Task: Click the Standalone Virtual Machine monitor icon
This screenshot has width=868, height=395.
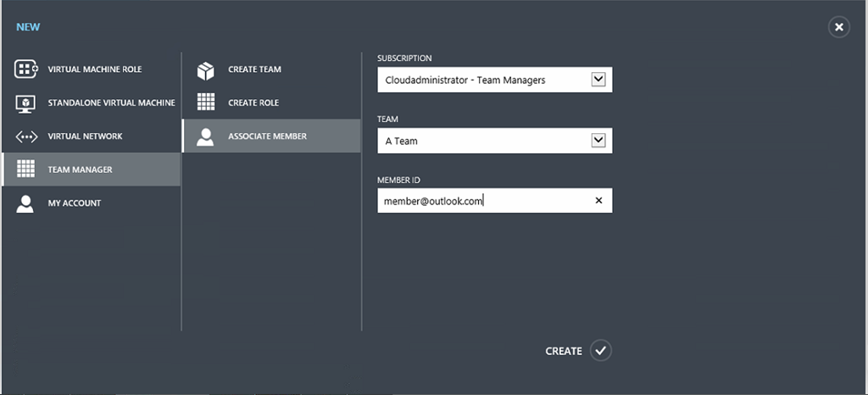Action: (26, 103)
